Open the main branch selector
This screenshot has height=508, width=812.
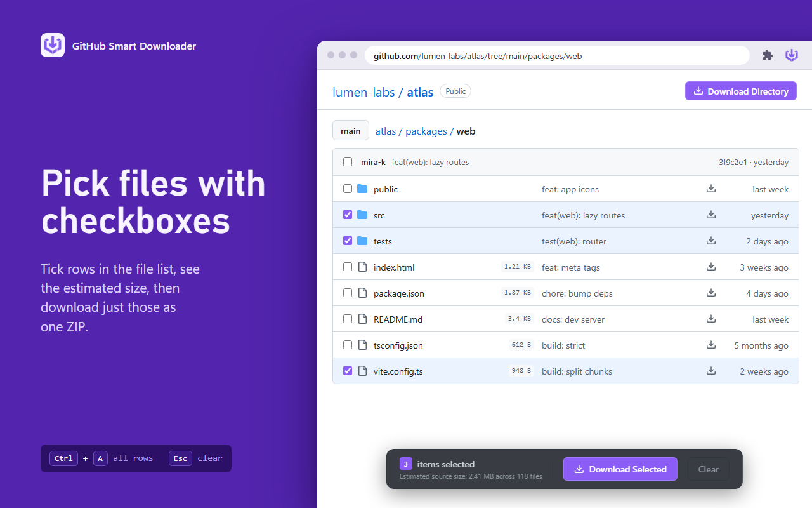click(x=351, y=131)
